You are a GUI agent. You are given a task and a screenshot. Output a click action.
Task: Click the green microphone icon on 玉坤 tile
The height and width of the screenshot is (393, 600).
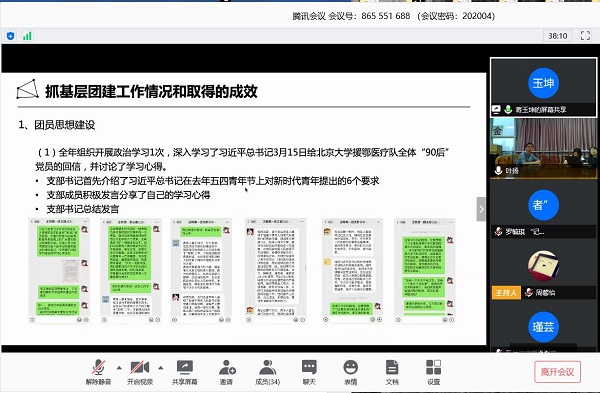(508, 109)
